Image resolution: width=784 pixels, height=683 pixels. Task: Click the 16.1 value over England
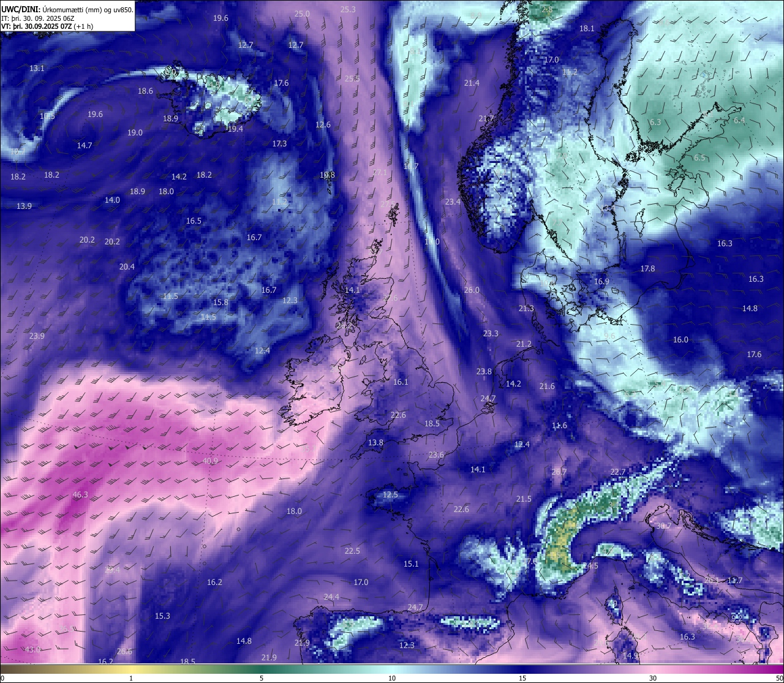point(401,382)
